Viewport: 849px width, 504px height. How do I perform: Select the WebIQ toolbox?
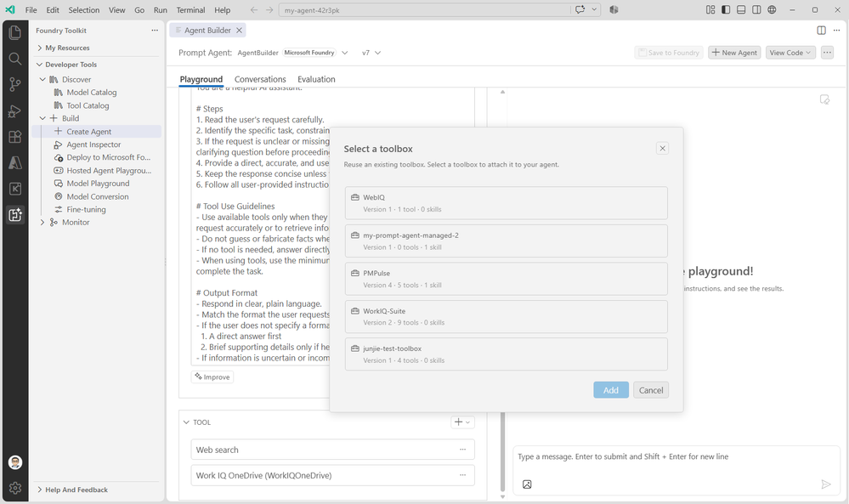click(506, 203)
